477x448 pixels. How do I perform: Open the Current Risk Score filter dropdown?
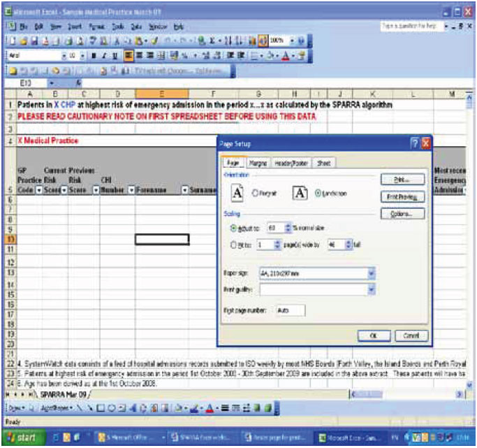point(64,190)
